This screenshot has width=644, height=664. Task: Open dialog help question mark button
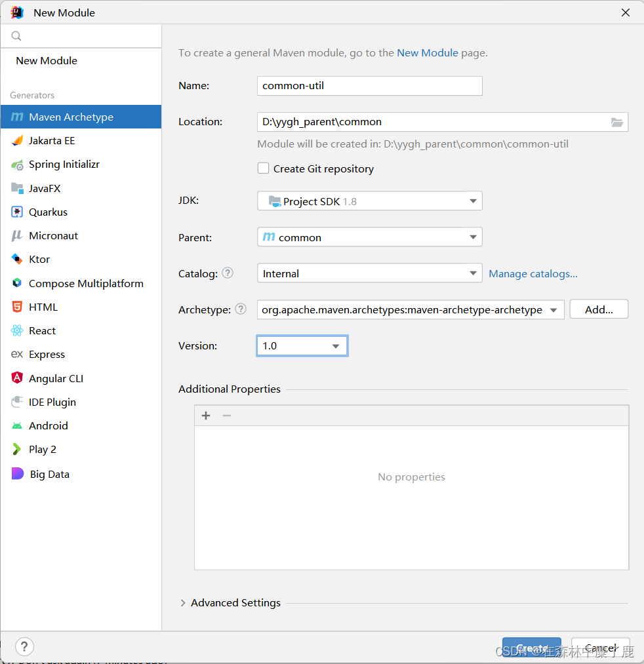[24, 647]
